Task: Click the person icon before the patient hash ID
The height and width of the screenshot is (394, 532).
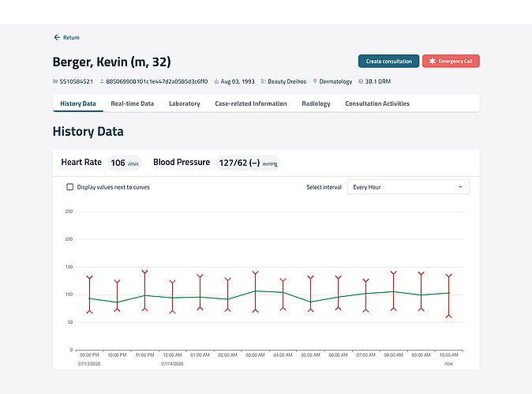Action: coord(102,81)
